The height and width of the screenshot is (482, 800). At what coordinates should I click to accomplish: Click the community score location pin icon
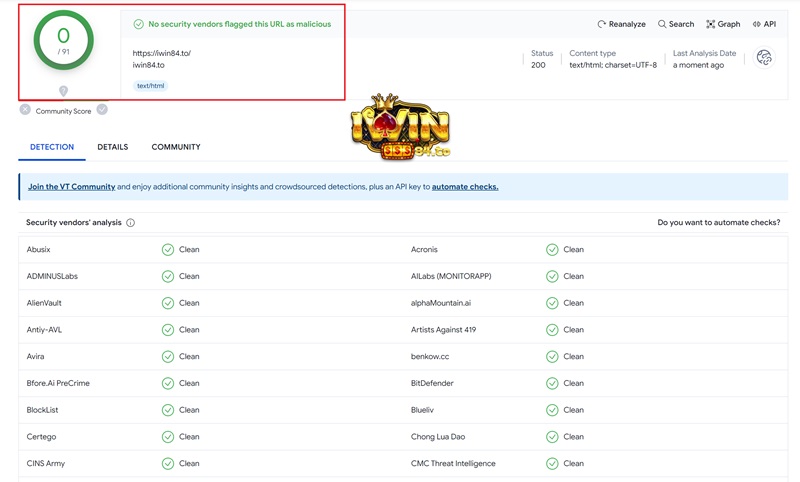click(63, 91)
